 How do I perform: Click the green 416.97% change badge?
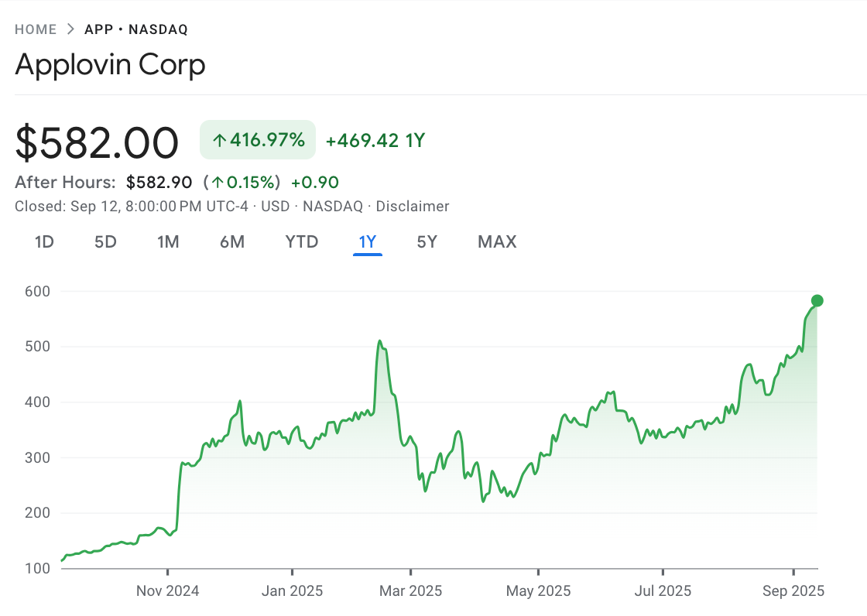click(257, 139)
